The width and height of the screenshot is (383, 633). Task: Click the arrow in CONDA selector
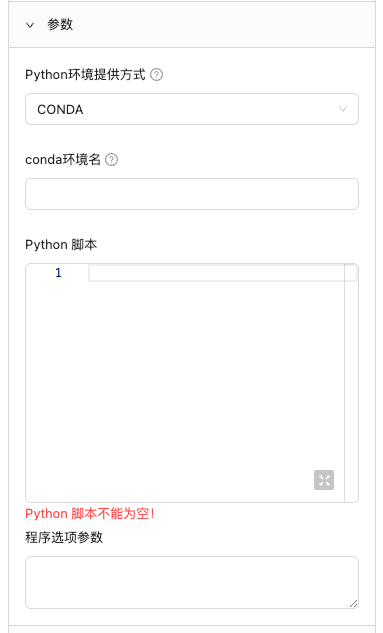coord(343,109)
